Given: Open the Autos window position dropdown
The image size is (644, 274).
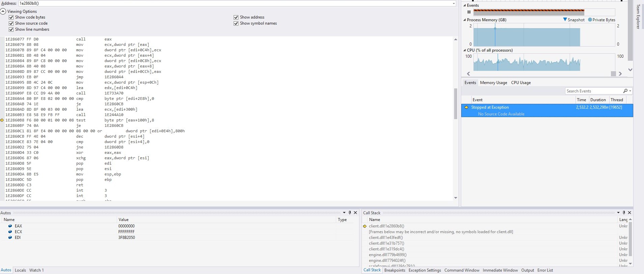Looking at the screenshot, I should tap(344, 213).
